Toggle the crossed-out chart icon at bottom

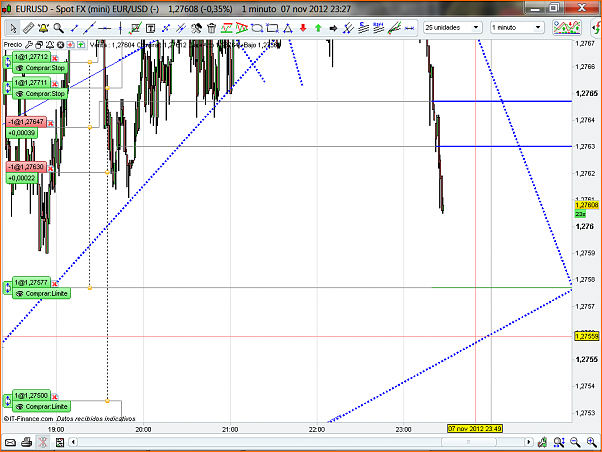[x=43, y=442]
